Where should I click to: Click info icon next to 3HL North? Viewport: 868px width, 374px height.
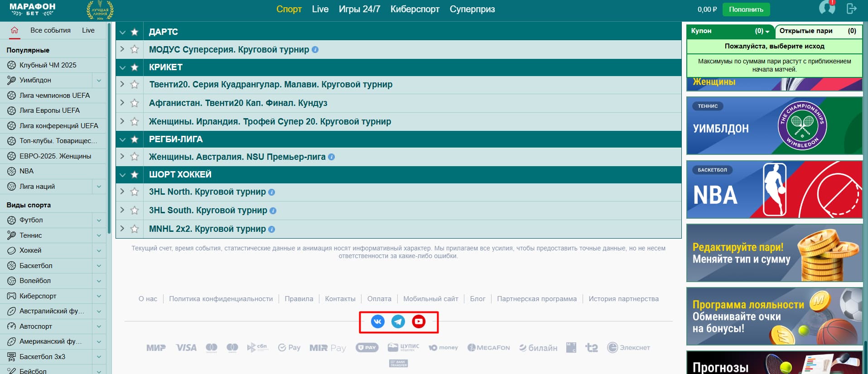click(x=271, y=192)
